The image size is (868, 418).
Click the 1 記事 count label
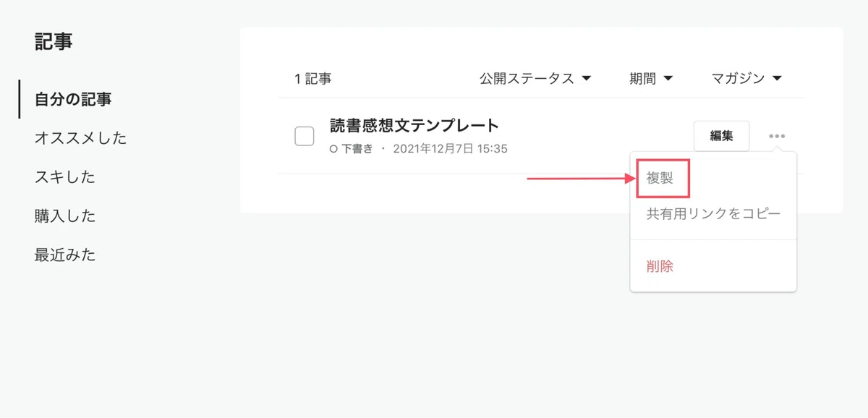(x=312, y=79)
